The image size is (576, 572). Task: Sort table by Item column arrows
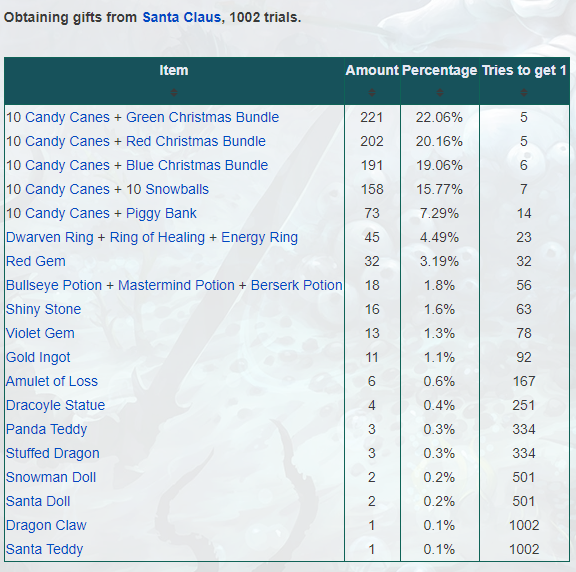174,92
